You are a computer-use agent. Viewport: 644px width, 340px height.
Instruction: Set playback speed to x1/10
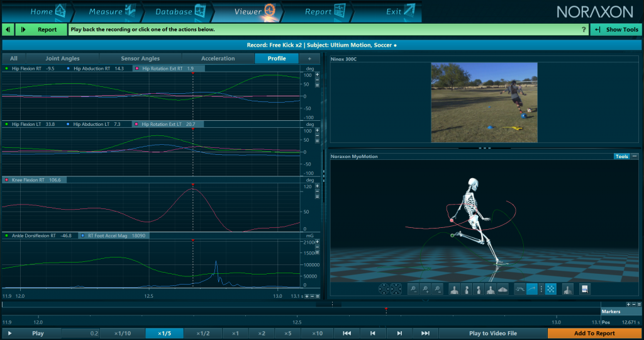pyautogui.click(x=123, y=333)
